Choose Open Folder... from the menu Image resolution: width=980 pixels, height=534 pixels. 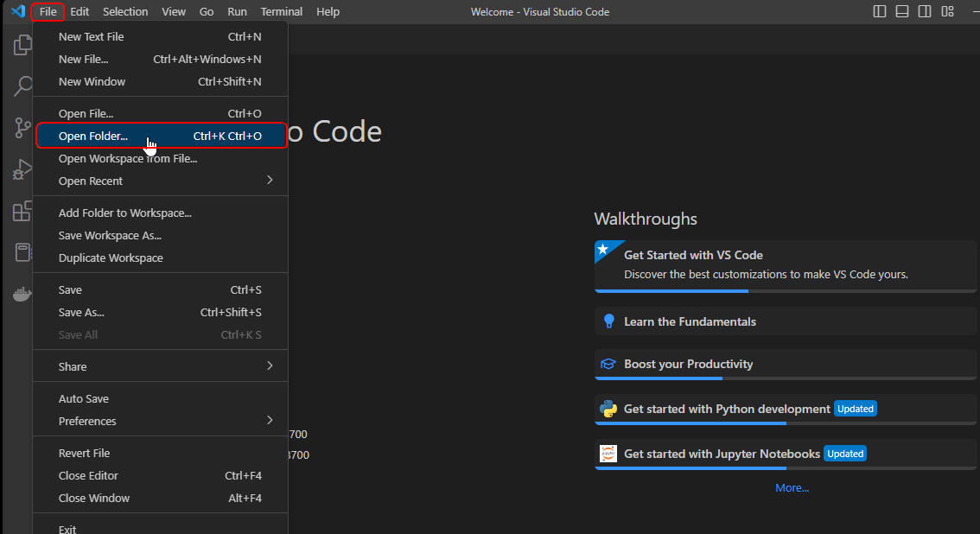(x=160, y=137)
